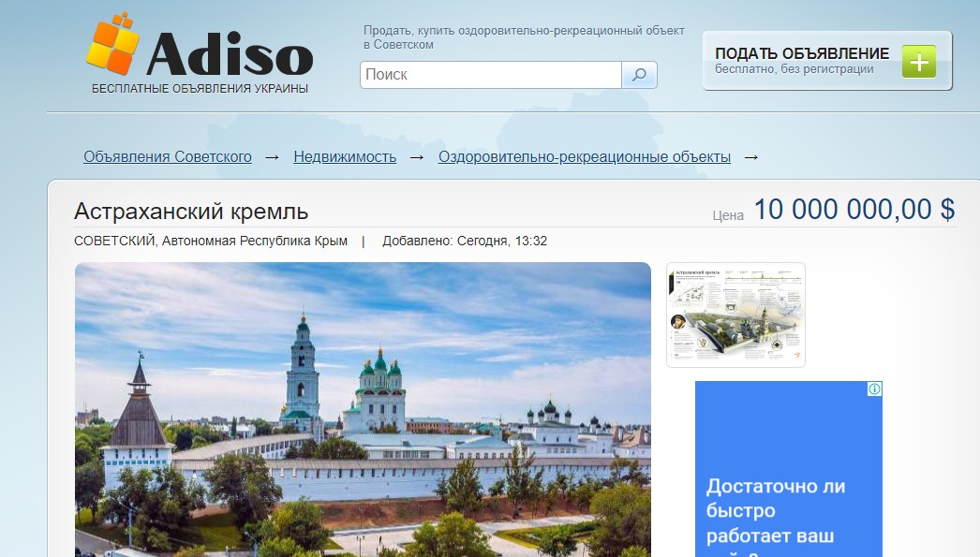Screen dimensions: 980x557
Task: Click the blue advertisement banner text
Action: click(x=775, y=511)
